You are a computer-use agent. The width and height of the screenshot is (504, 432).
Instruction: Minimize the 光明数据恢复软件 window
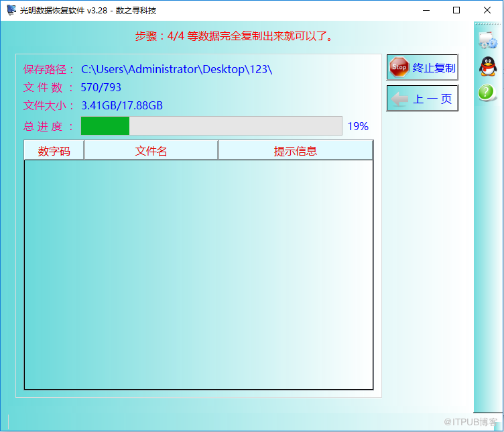(426, 10)
